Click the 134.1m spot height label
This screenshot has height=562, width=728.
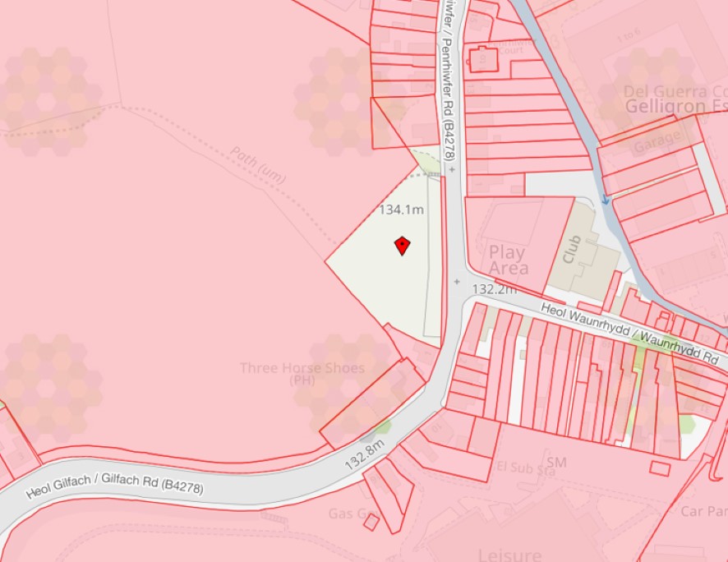(402, 210)
